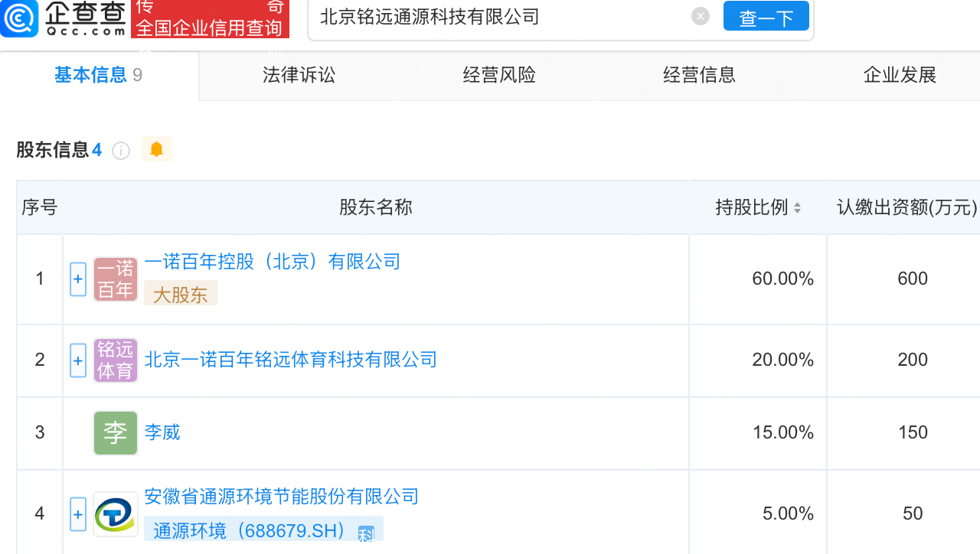Click the 铭远体育 company logo
The image size is (980, 554).
pos(116,360)
